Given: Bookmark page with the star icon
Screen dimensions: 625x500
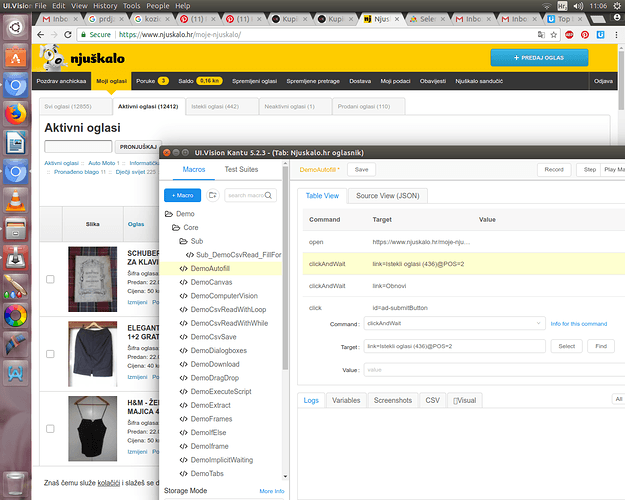Looking at the screenshot, I should click(554, 35).
